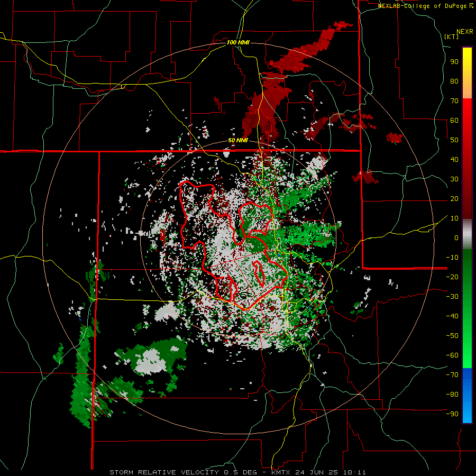This screenshot has height=476, width=476.
Task: Click the -70 value on velocity scale
Action: coord(452,375)
